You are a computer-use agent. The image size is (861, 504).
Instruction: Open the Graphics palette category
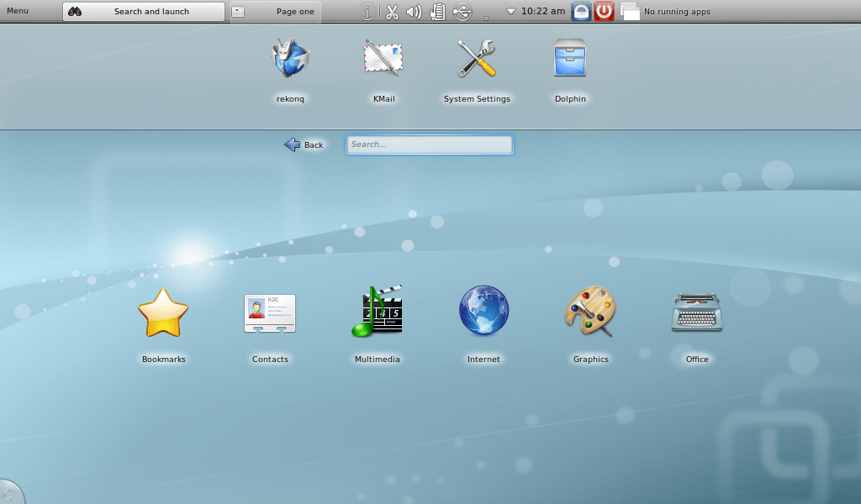pos(590,312)
